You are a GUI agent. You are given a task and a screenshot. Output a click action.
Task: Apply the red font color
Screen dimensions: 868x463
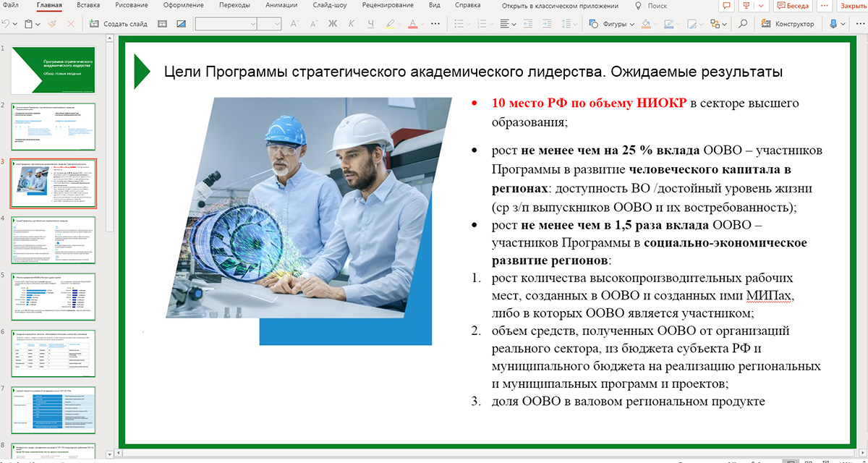[x=413, y=24]
